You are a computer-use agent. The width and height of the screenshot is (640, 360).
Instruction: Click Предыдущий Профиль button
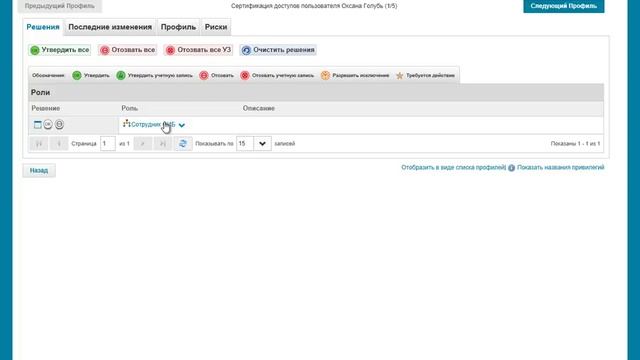(60, 6)
